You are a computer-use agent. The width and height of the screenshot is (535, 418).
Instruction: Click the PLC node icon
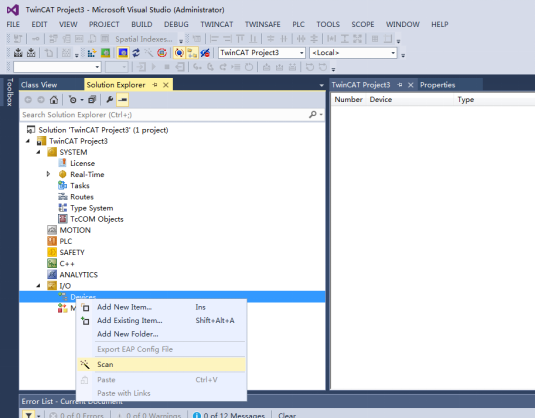52,241
